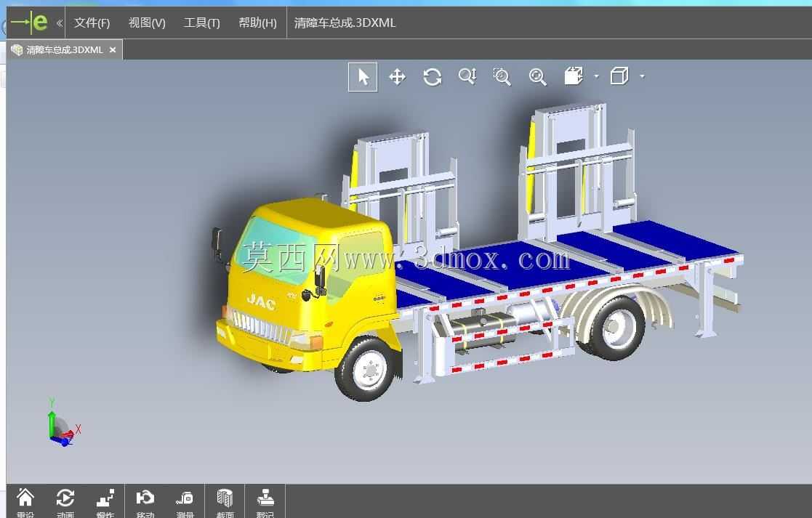This screenshot has width=812, height=518.
Task: Click the view orientation cube icon
Action: (574, 76)
